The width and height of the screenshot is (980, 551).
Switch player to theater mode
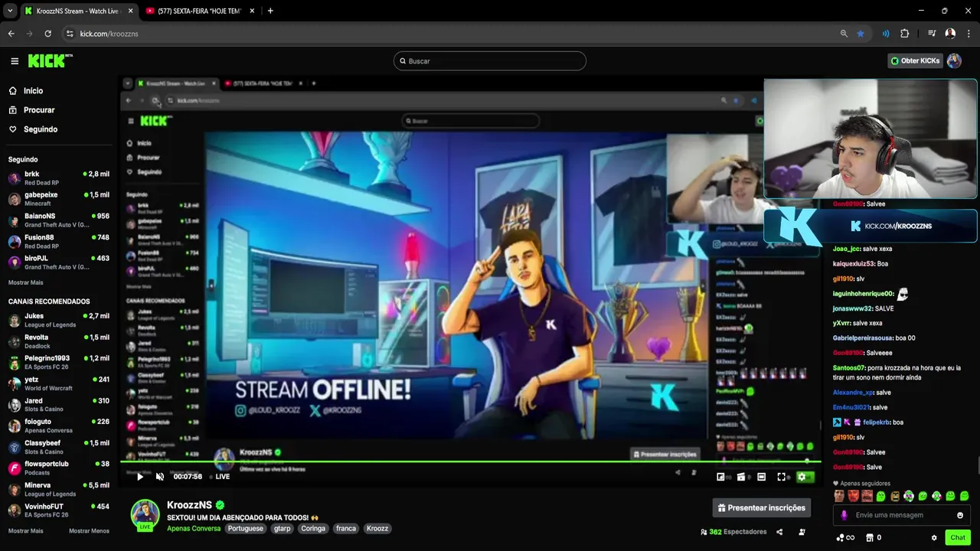(761, 477)
